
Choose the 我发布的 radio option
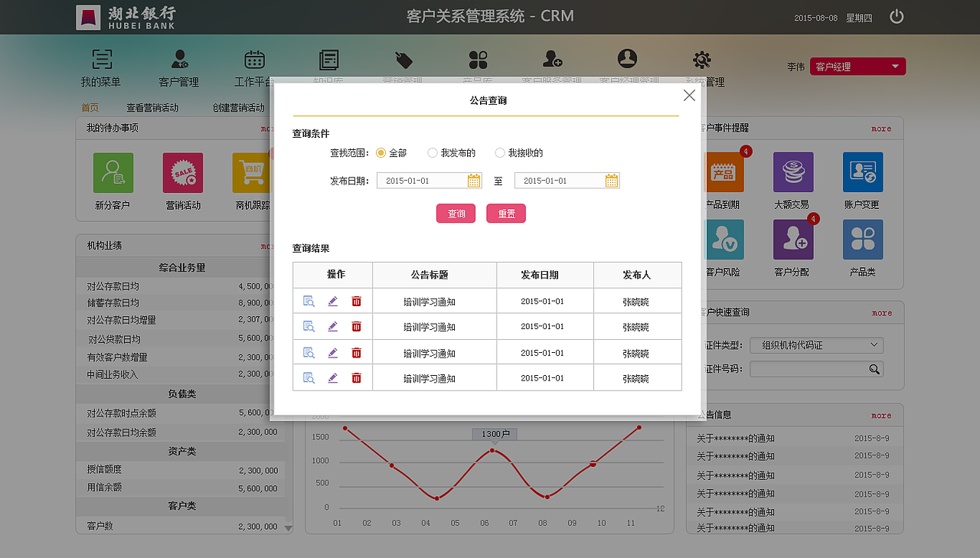click(433, 153)
